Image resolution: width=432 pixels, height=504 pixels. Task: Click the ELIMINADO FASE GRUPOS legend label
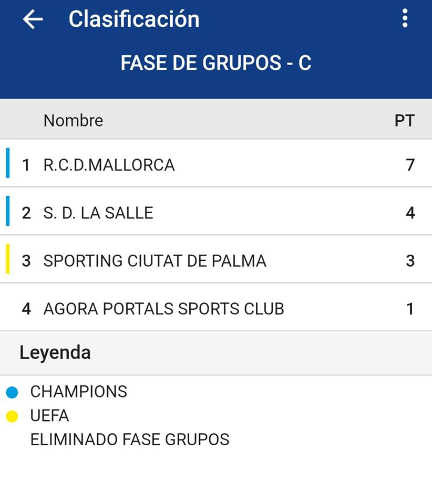click(x=130, y=439)
